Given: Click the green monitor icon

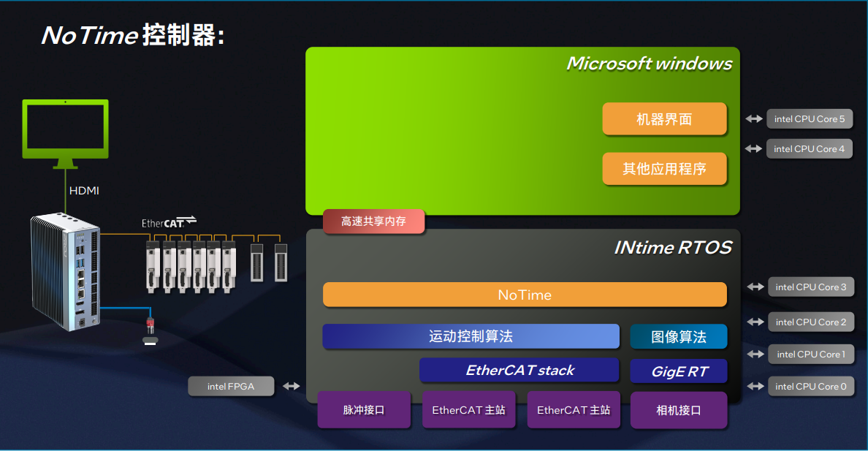Looking at the screenshot, I should pyautogui.click(x=65, y=134).
